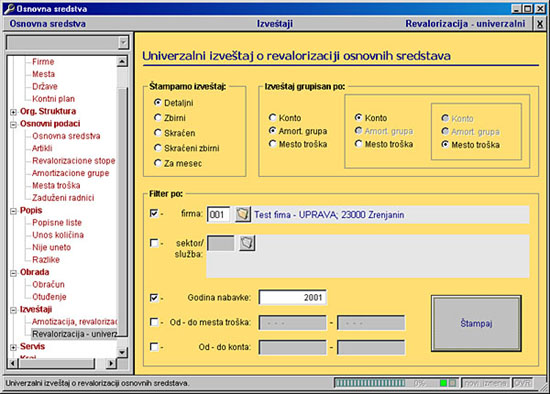Open Unos količina tree item
Image resolution: width=550 pixels, height=394 pixels.
point(58,235)
